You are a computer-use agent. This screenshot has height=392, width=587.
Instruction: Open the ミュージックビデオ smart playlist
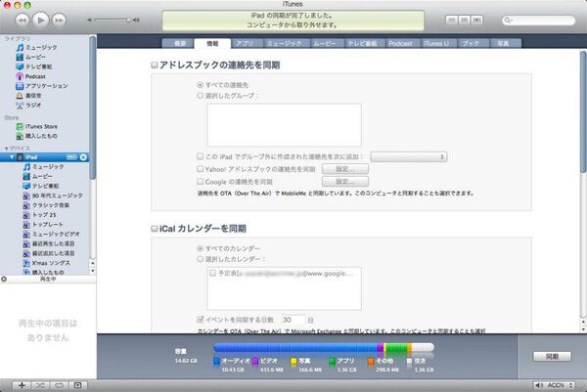pyautogui.click(x=51, y=235)
